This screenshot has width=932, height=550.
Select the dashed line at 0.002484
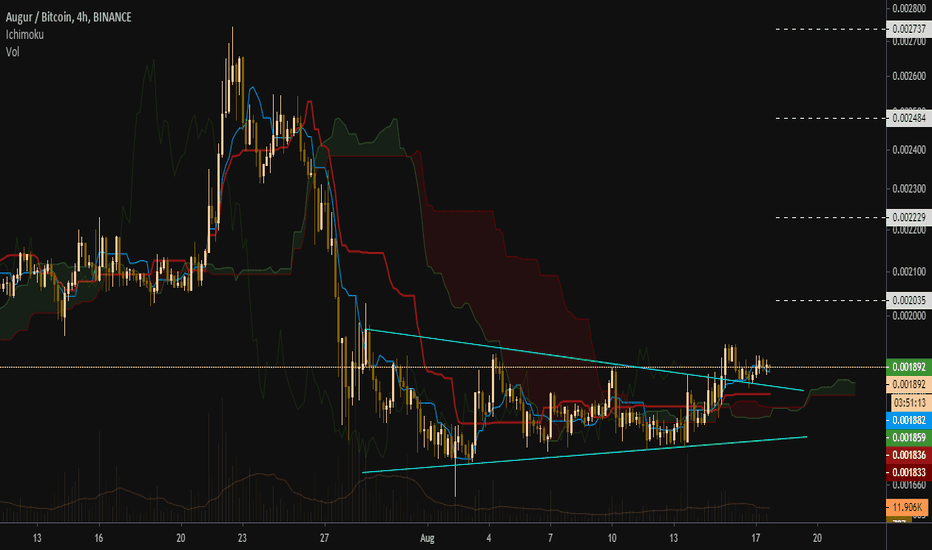pyautogui.click(x=831, y=118)
